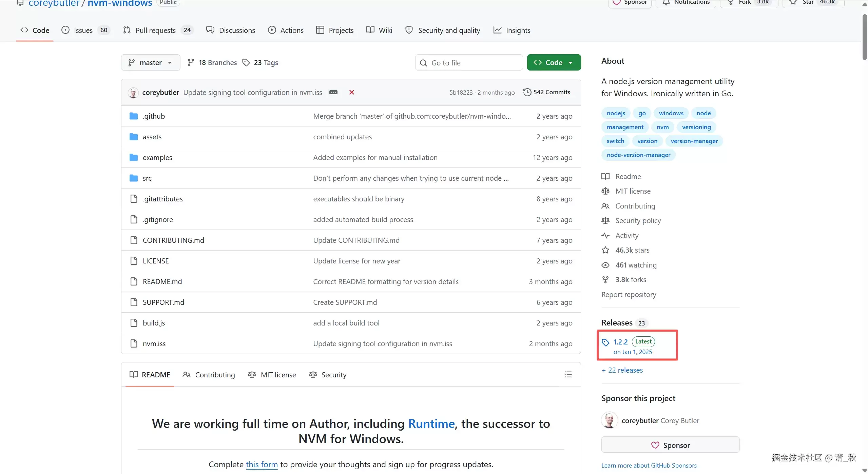Open the Security policy link in About
Image resolution: width=868 pixels, height=474 pixels.
(x=638, y=221)
